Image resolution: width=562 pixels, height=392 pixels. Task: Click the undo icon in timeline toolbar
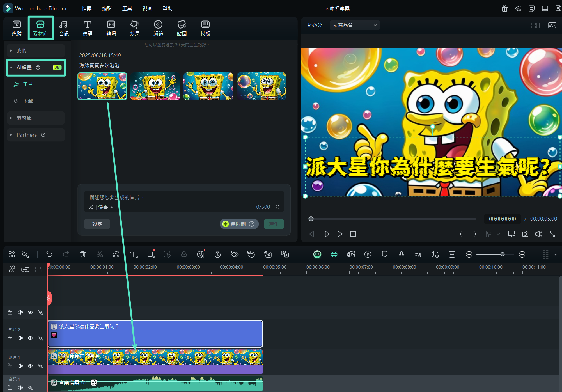click(x=49, y=254)
